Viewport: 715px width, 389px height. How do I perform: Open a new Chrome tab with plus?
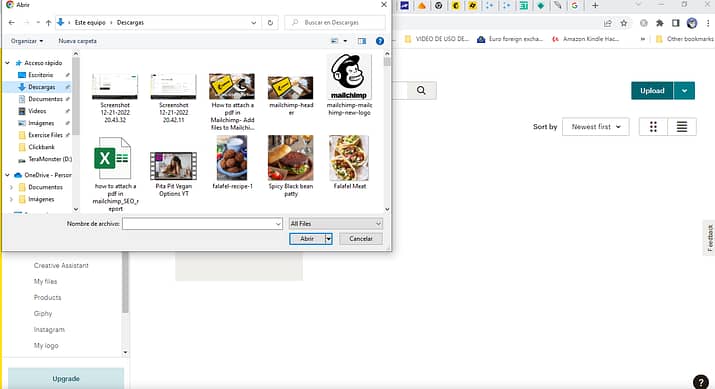[595, 5]
